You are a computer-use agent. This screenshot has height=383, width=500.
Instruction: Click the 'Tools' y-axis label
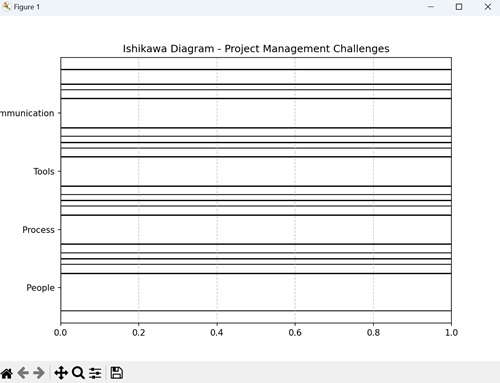(x=44, y=171)
